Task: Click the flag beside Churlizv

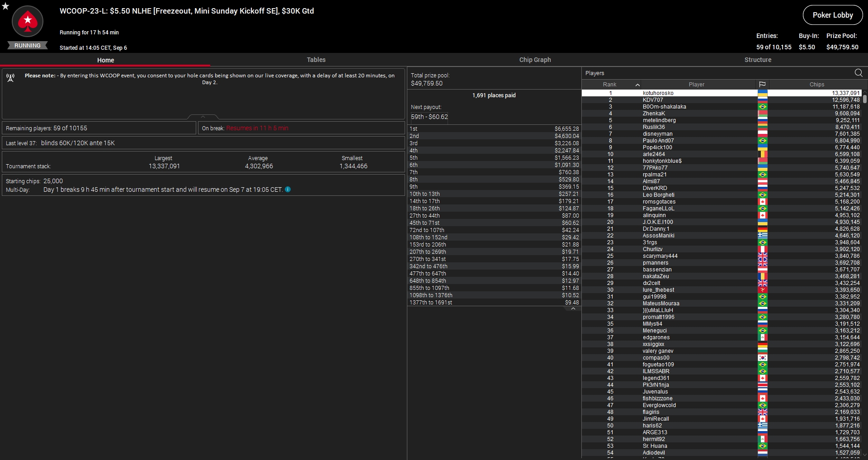Action: [x=763, y=249]
